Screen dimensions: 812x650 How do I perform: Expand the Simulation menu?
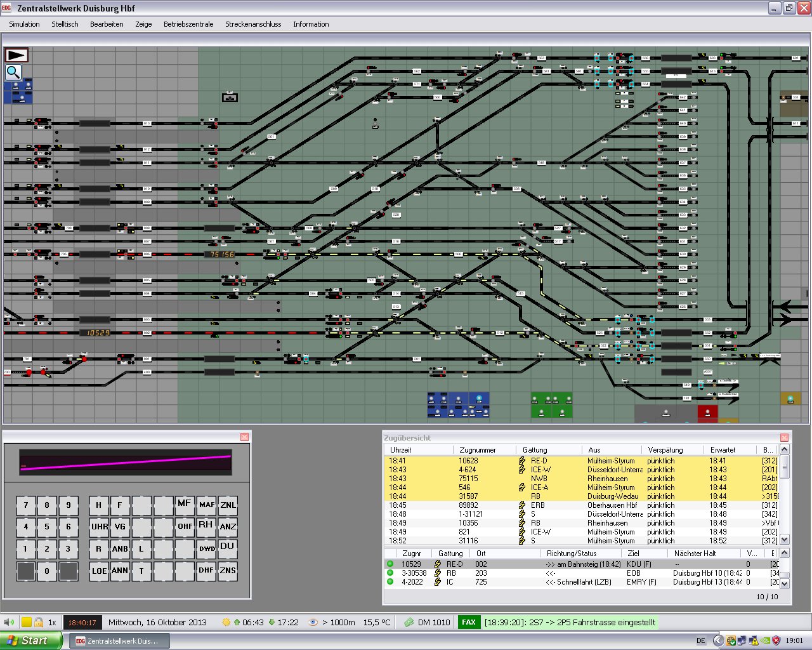coord(24,24)
